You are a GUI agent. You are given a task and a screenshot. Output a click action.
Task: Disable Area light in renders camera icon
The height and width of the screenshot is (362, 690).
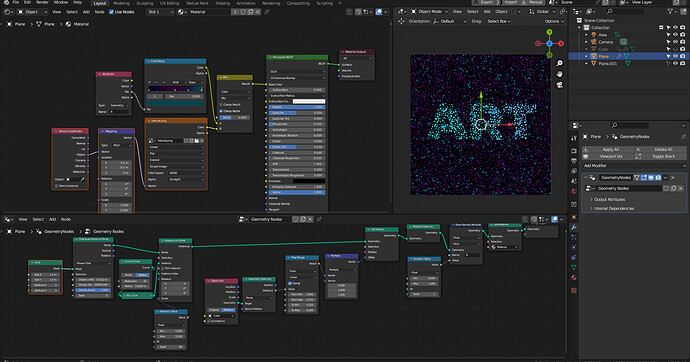click(x=683, y=35)
